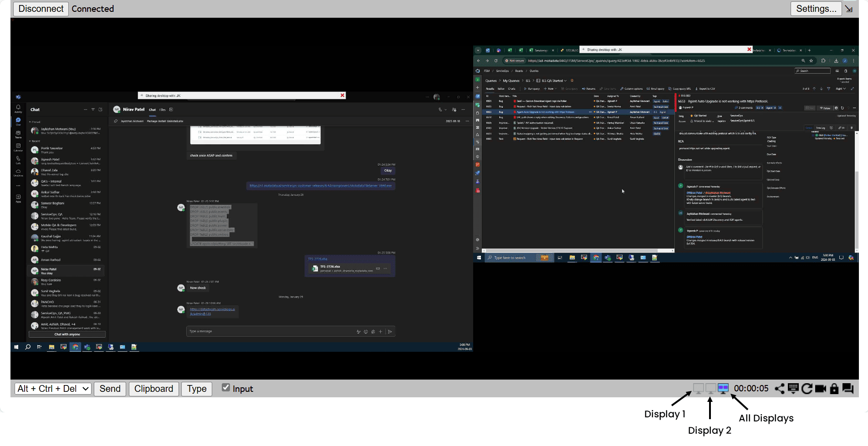
Task: Select the All Displays monitor icon
Action: point(723,389)
